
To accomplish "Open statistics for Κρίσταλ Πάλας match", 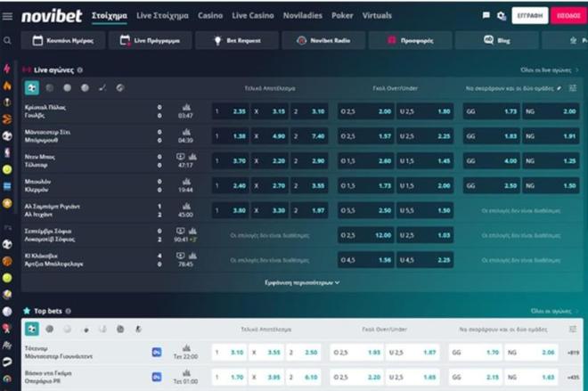I will 186,108.
